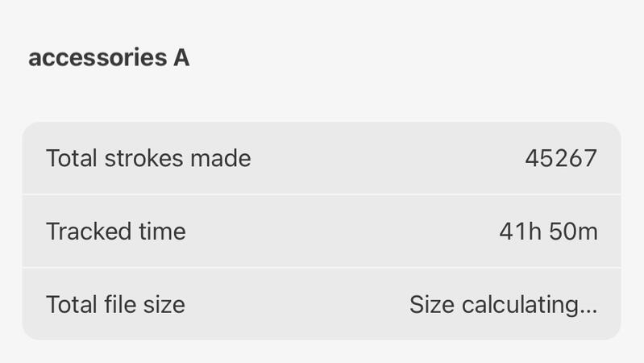644x363 pixels.
Task: Select the 'Tracked time' label
Action: [x=116, y=232]
